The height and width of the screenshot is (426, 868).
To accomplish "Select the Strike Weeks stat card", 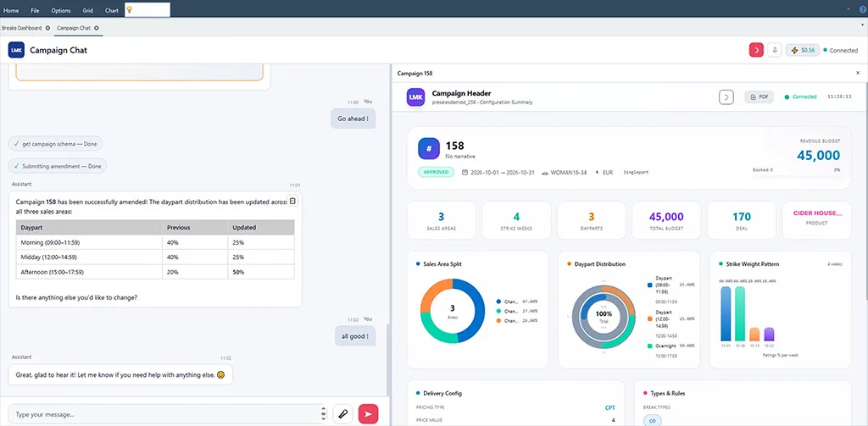I will (x=516, y=220).
